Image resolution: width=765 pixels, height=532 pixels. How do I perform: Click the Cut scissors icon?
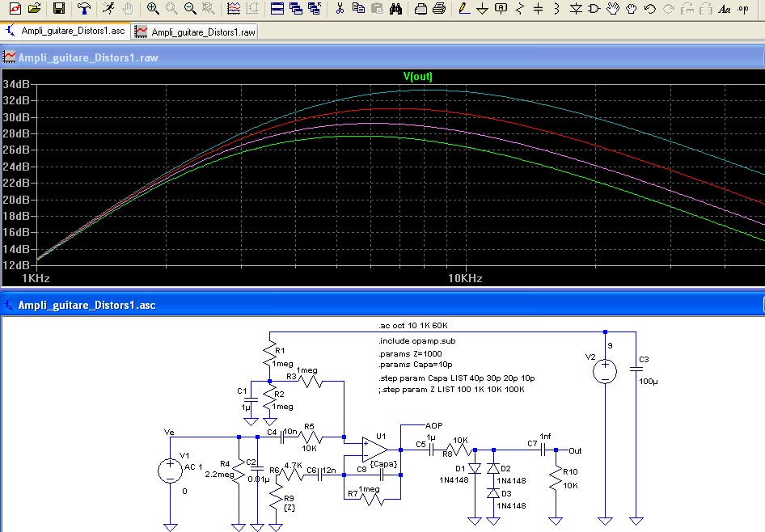[x=340, y=9]
